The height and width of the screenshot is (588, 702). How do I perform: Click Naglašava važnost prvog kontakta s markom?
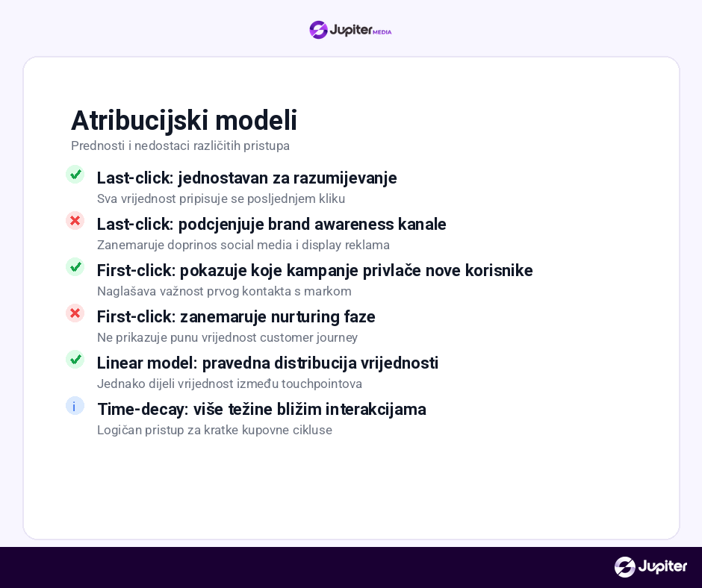[224, 291]
